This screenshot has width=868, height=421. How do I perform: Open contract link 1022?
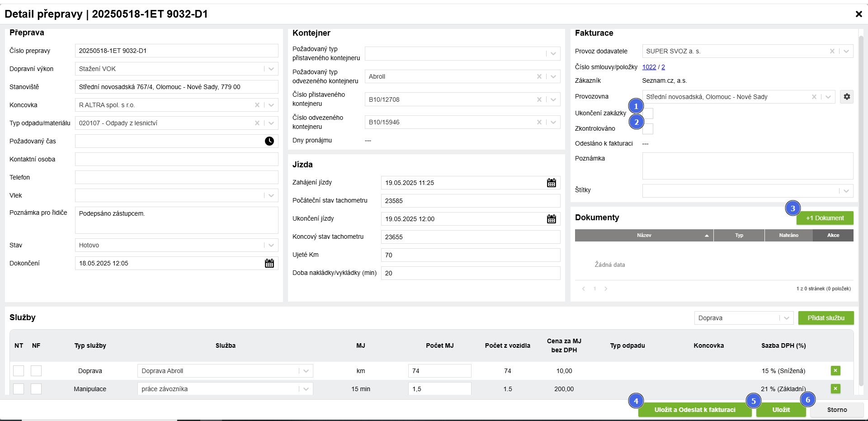click(x=649, y=67)
